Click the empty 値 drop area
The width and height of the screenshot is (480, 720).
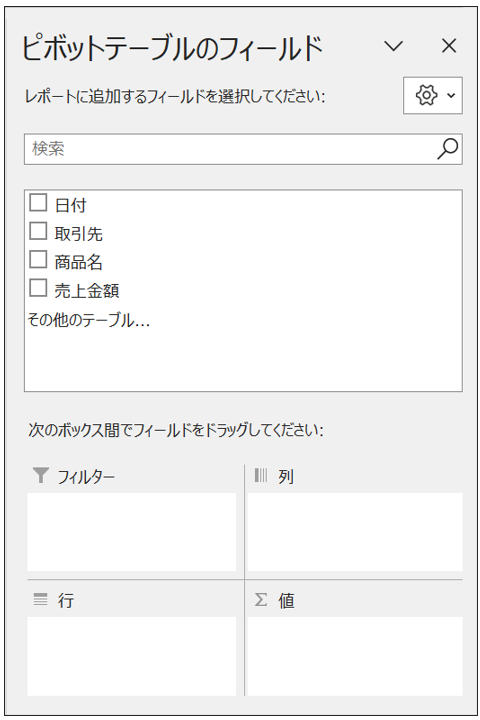(x=355, y=656)
